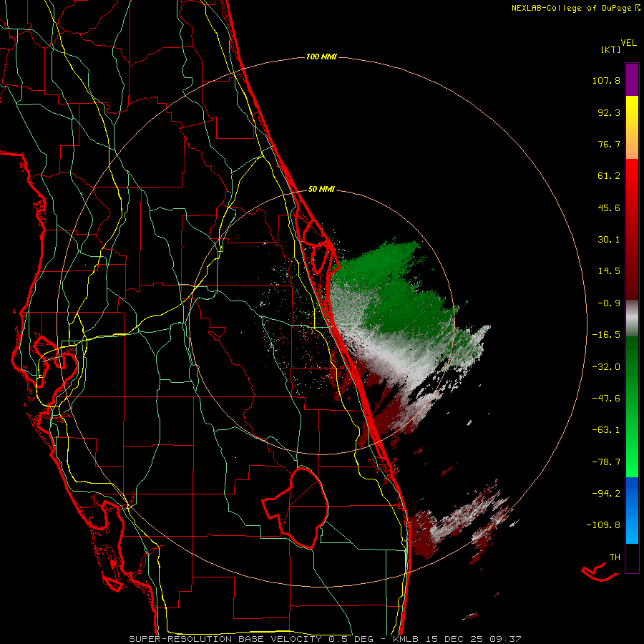Pick the gray near-zero segment of the color bar
This screenshot has width=644, height=644.
click(632, 318)
